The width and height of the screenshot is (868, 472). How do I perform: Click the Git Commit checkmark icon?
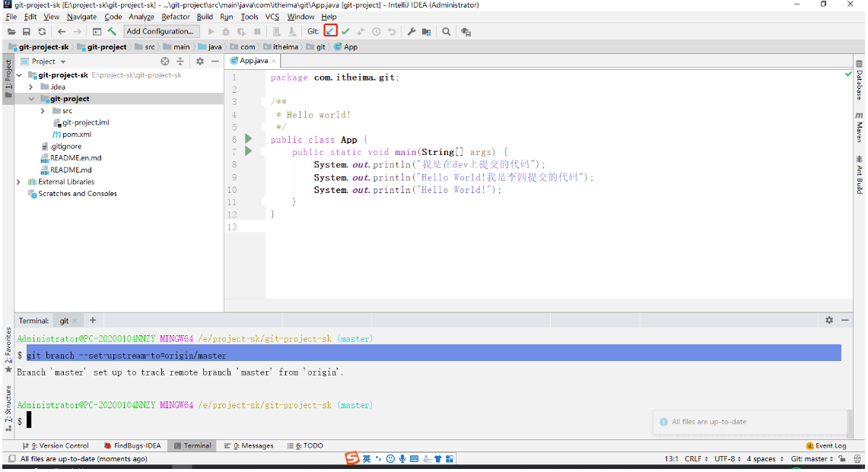point(345,31)
